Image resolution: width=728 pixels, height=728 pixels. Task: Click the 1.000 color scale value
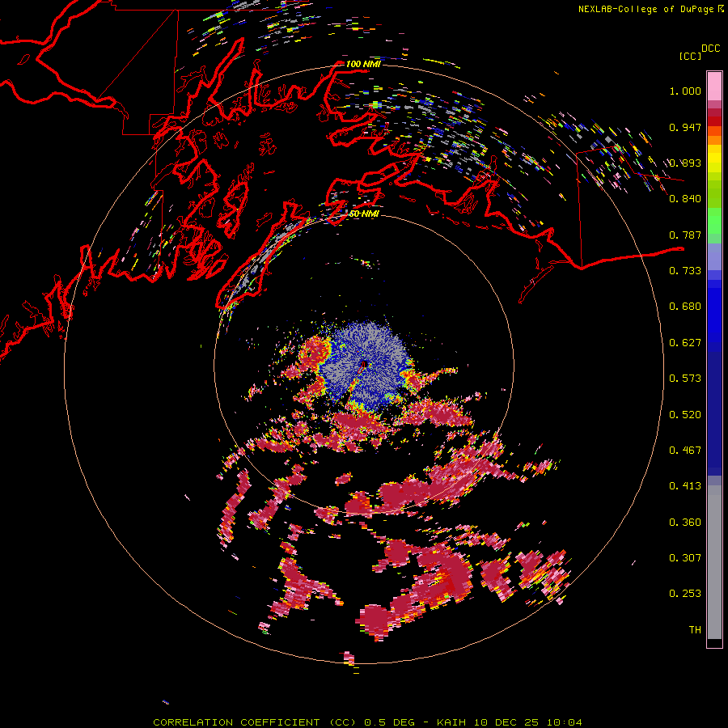685,91
